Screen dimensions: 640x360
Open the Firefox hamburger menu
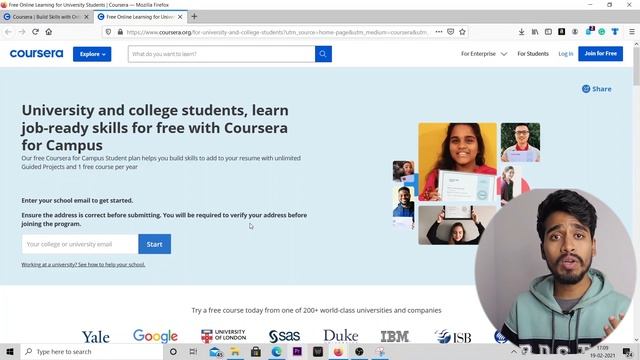tap(631, 32)
